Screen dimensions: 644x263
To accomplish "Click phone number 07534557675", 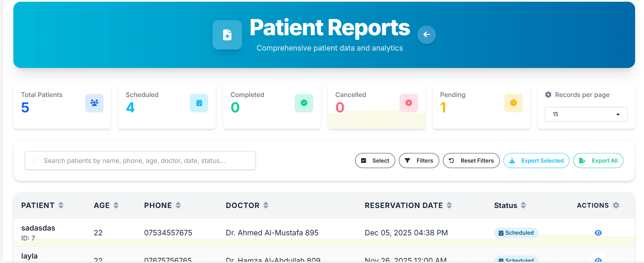I will click(168, 233).
